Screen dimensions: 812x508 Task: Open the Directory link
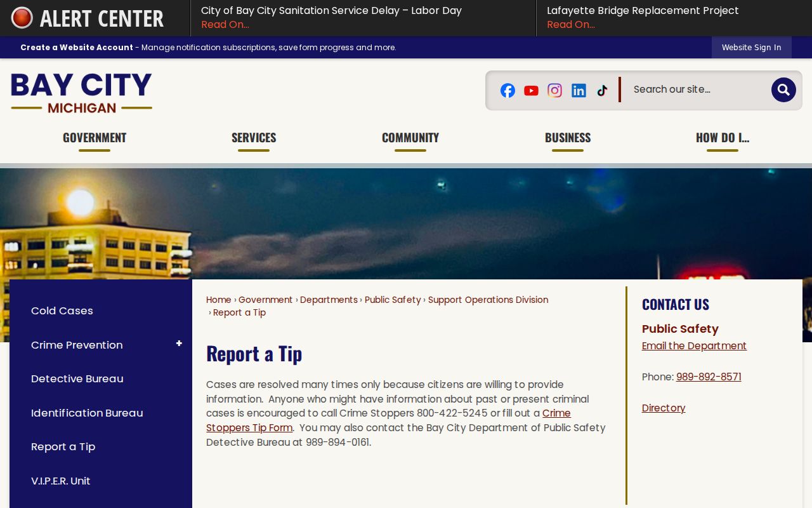tap(664, 408)
